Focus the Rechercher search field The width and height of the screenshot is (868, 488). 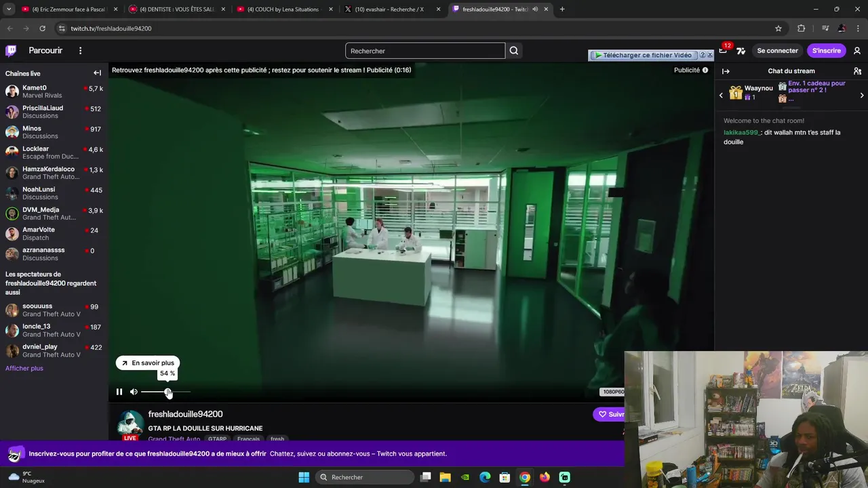point(425,51)
